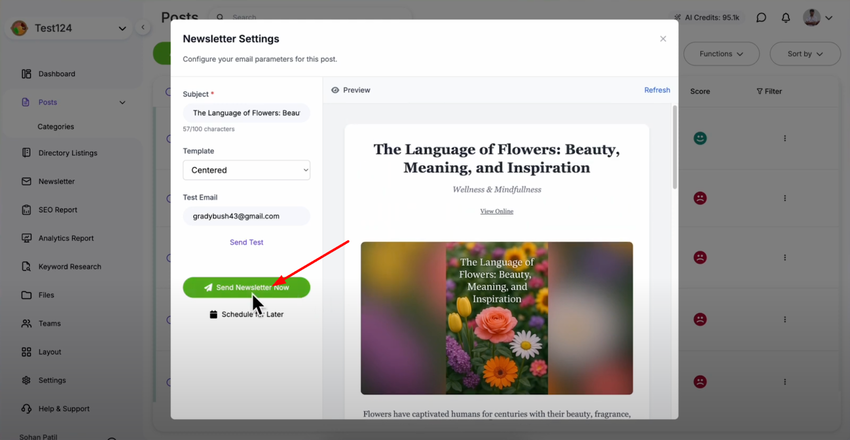850x440 pixels.
Task: Open three-dot menu on first post row
Action: point(784,139)
